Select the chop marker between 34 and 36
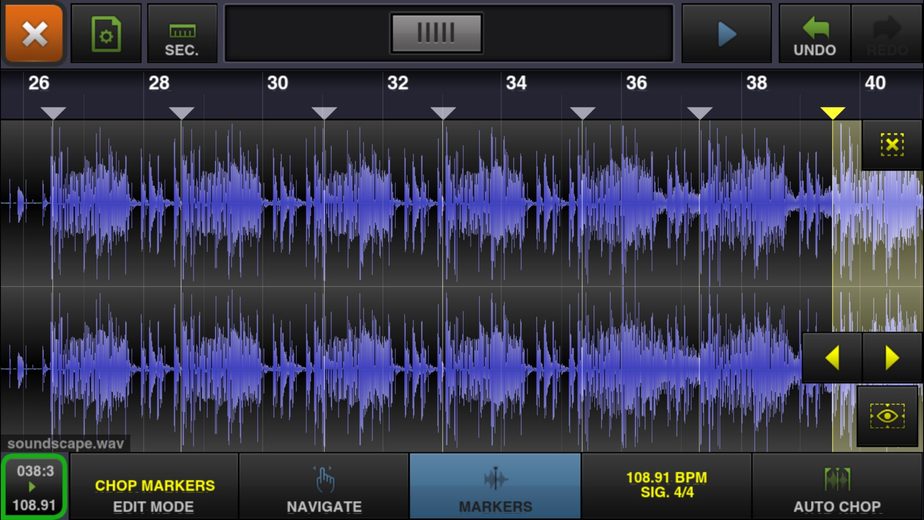 (583, 113)
